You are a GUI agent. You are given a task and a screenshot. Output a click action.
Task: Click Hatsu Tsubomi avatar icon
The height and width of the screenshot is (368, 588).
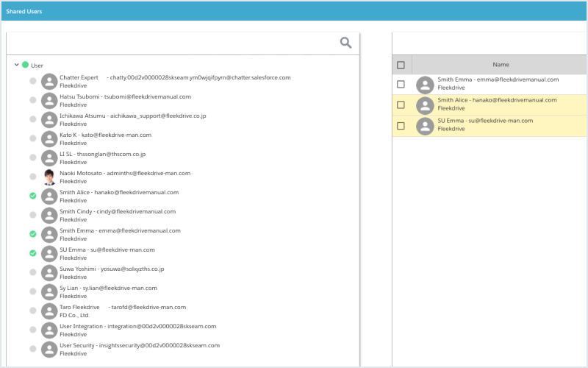click(49, 101)
